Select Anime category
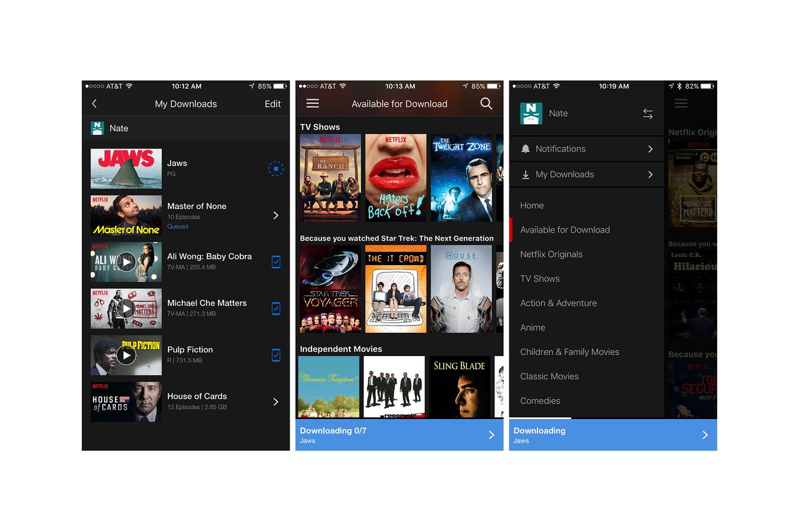Screen dimensions: 799x532 pos(532,327)
